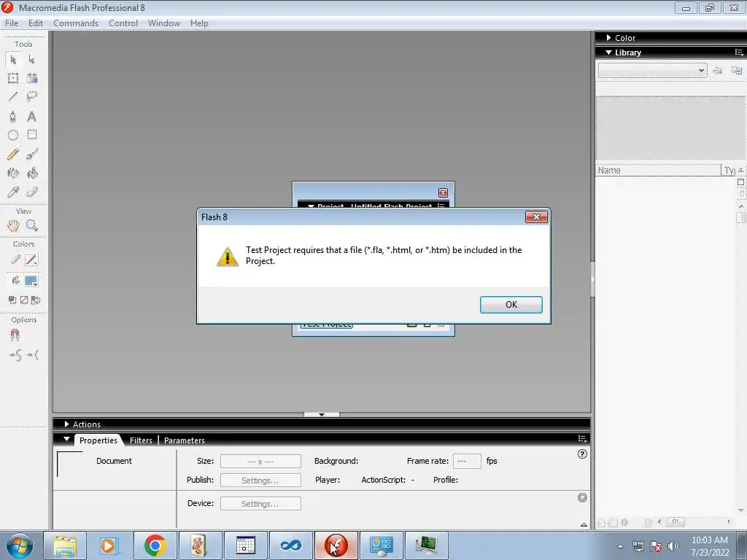Open Properties panel help icon

click(x=582, y=454)
